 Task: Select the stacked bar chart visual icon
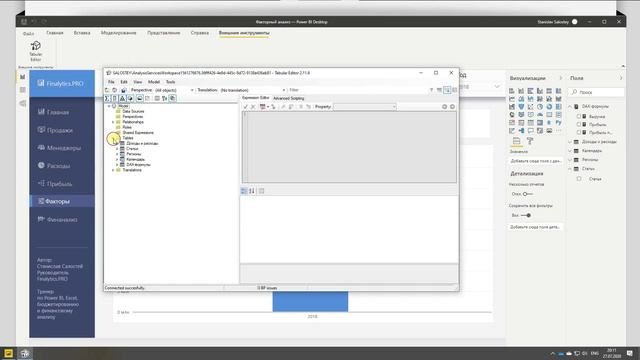pos(512,91)
